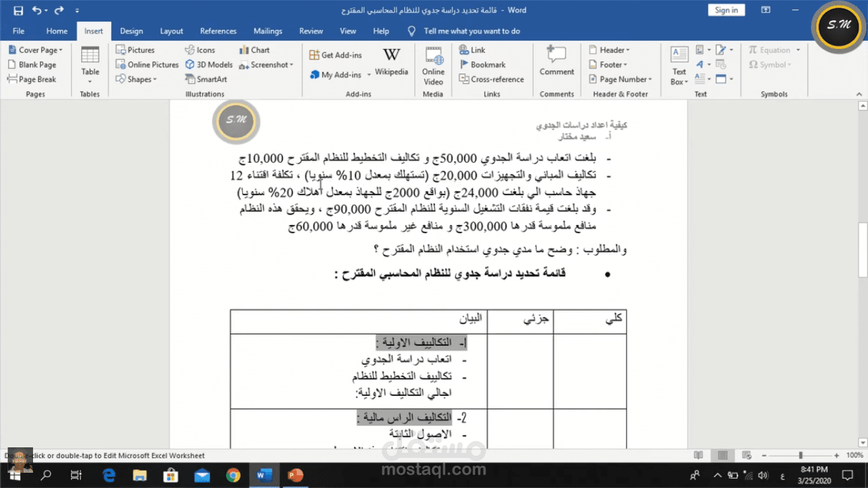Open the File menu

tap(18, 31)
